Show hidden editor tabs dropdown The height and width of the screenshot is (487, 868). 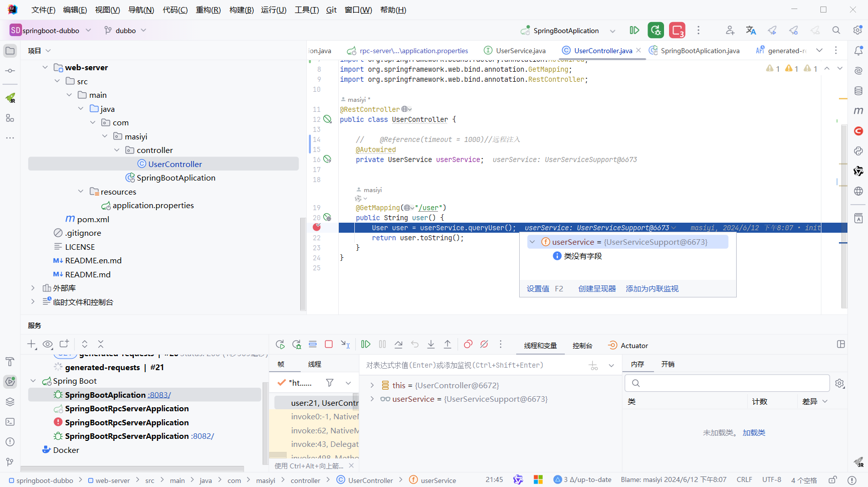tap(819, 50)
